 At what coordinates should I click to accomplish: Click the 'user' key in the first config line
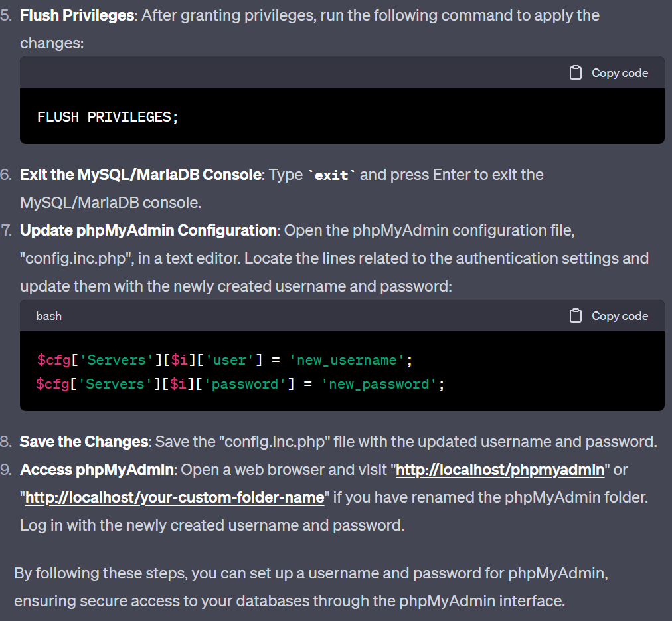[x=230, y=360]
